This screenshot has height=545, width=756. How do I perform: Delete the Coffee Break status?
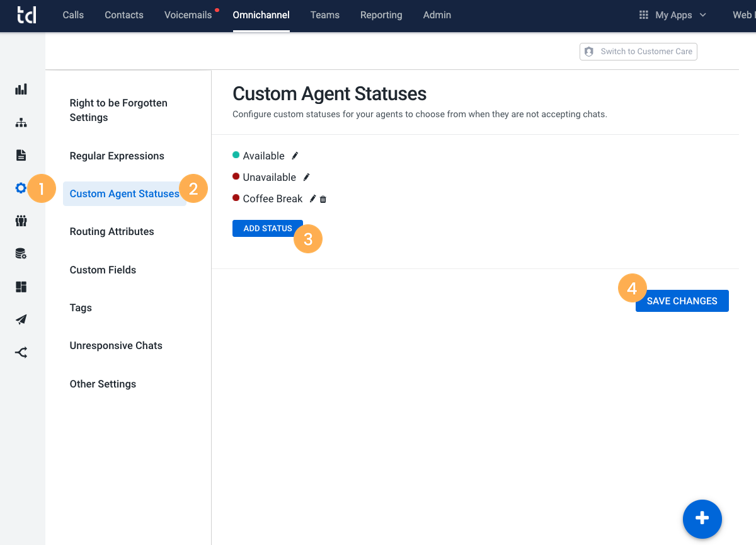click(x=323, y=199)
